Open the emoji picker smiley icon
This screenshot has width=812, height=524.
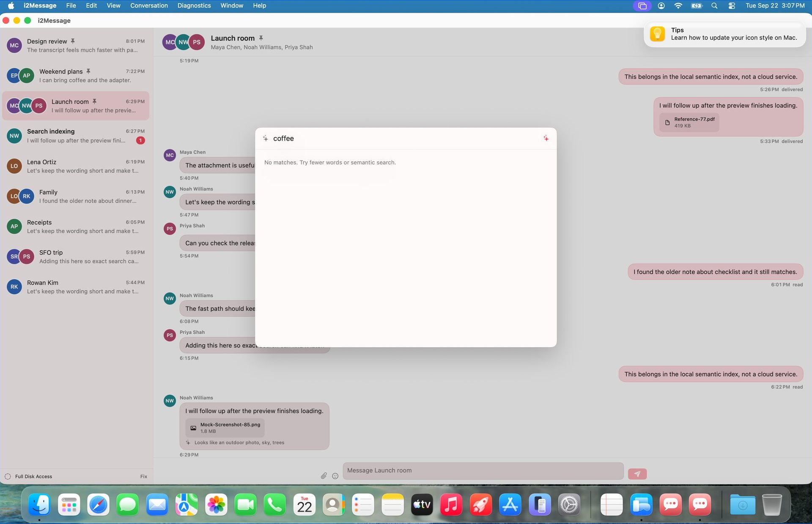(335, 476)
